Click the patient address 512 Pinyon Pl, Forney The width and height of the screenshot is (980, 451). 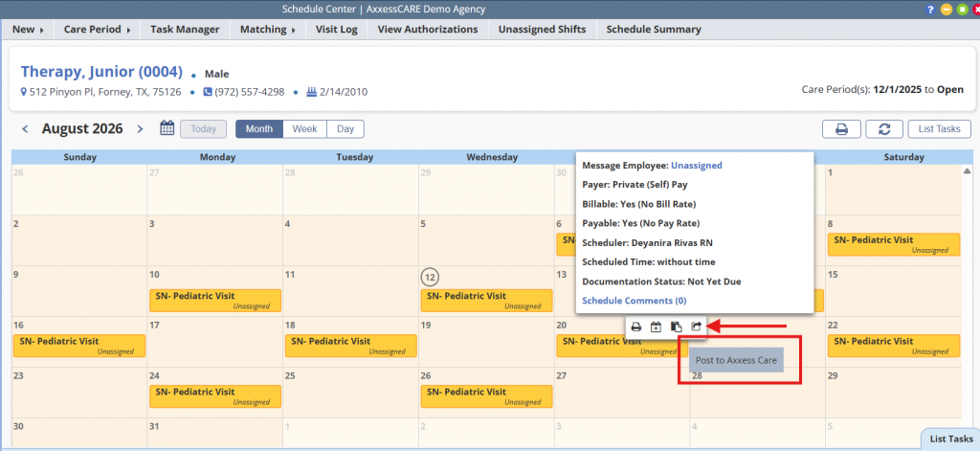pyautogui.click(x=105, y=92)
